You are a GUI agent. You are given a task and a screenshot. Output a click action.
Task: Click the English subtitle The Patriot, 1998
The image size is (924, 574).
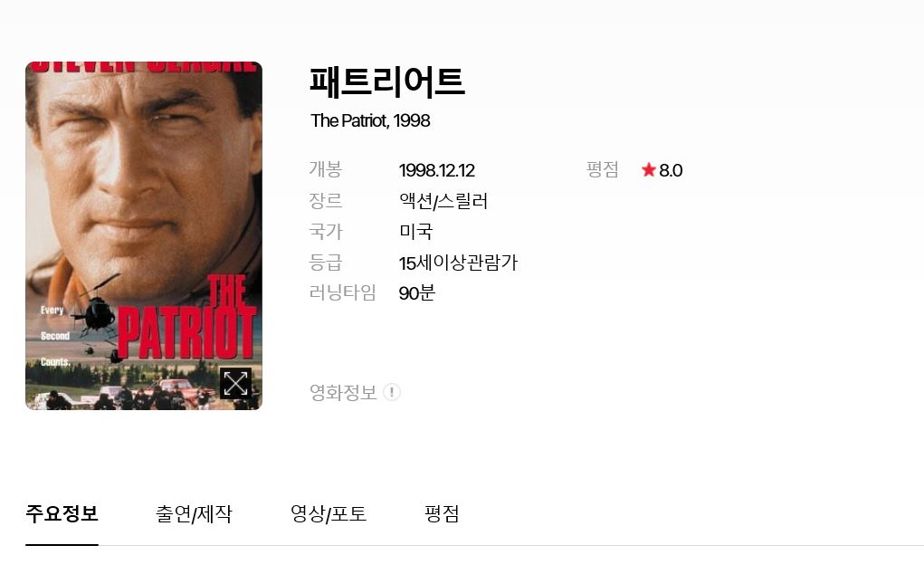pos(370,120)
